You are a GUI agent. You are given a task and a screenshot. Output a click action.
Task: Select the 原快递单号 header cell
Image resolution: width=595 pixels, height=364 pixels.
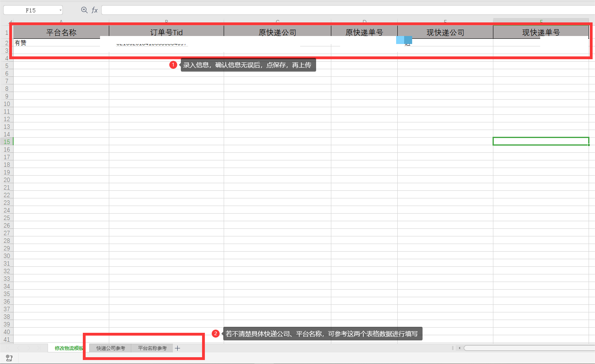point(364,32)
